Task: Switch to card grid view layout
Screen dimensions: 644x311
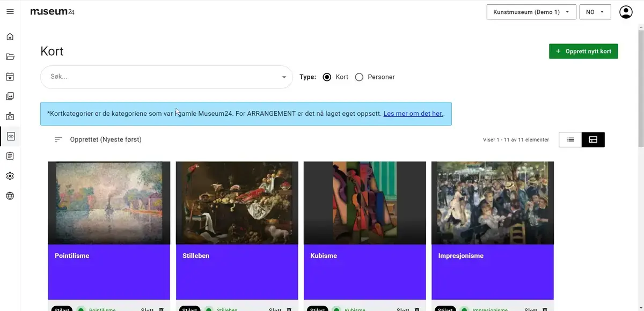Action: pyautogui.click(x=593, y=139)
